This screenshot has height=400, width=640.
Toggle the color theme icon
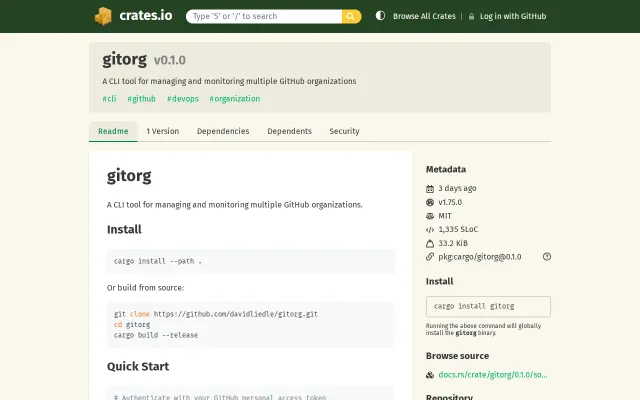point(380,16)
